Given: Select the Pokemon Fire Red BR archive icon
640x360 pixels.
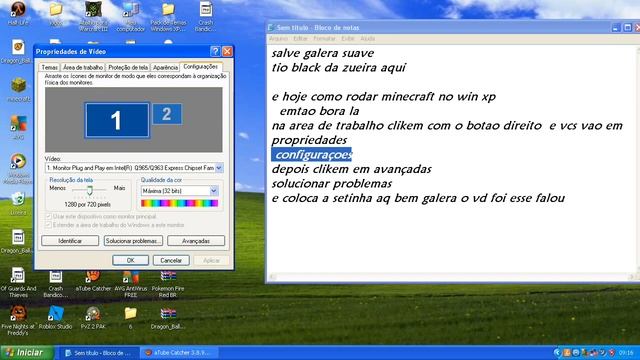Looking at the screenshot, I should 168,283.
